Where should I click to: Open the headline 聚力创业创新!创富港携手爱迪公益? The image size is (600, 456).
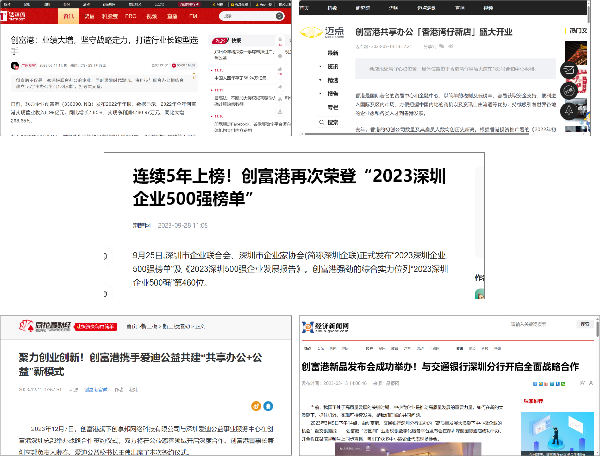(140, 365)
